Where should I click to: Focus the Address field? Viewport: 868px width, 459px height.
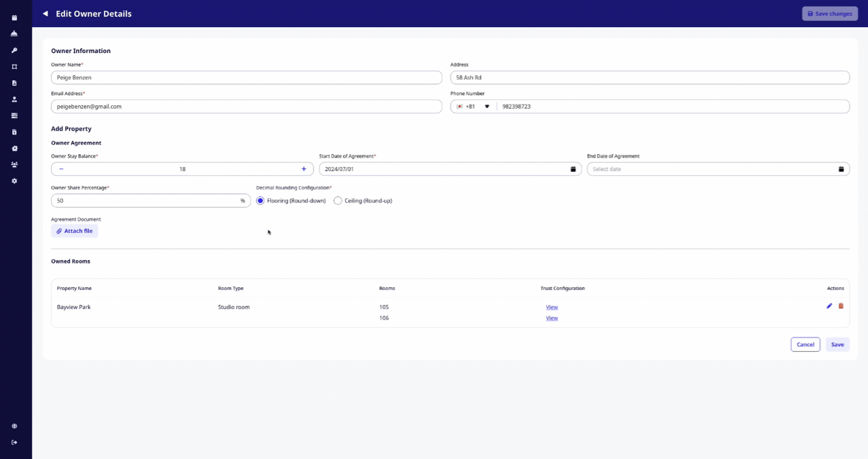[650, 77]
